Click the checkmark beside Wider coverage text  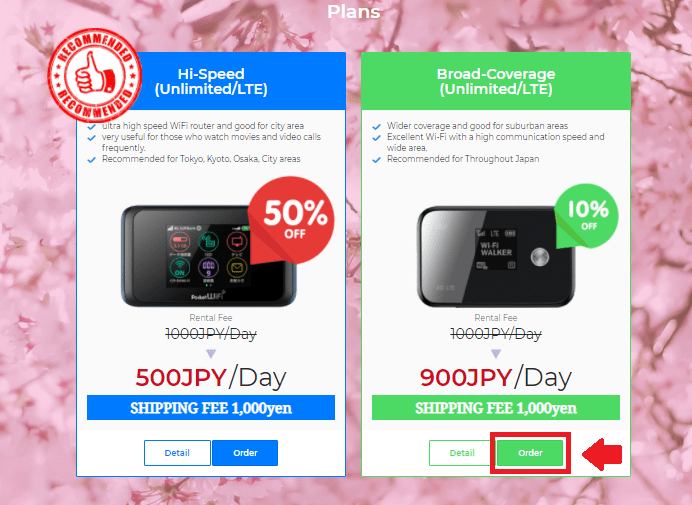(x=376, y=127)
